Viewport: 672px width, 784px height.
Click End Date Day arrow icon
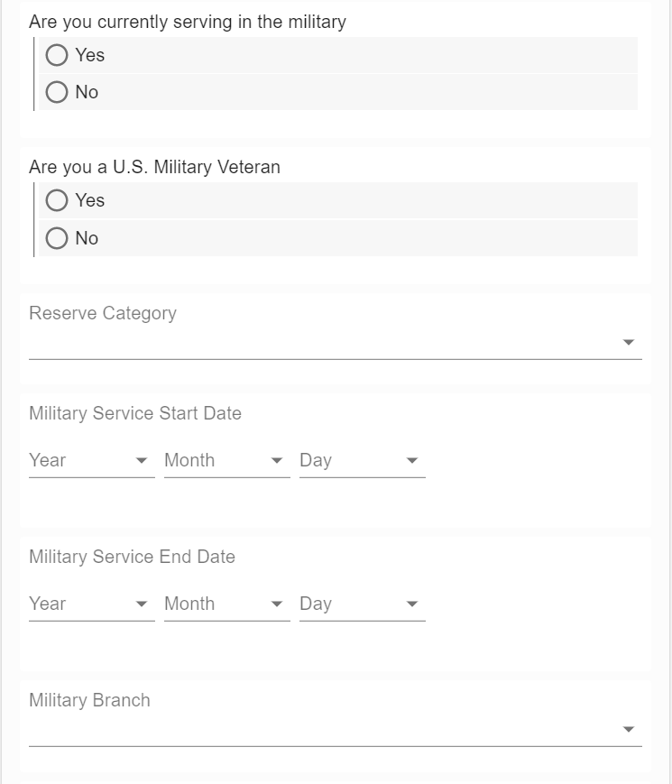[x=412, y=604]
